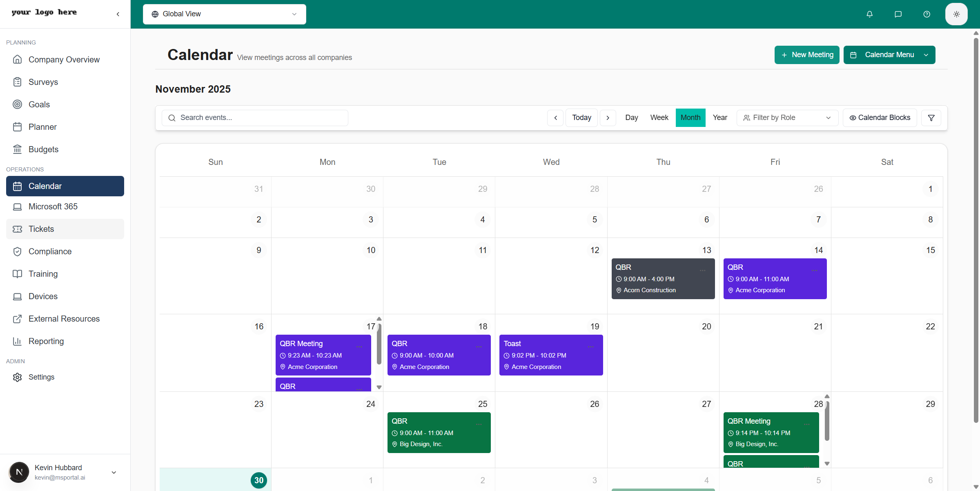Expand the Kevin Hubbard profile chevron
Screen dimensions: 980x491
(x=114, y=472)
